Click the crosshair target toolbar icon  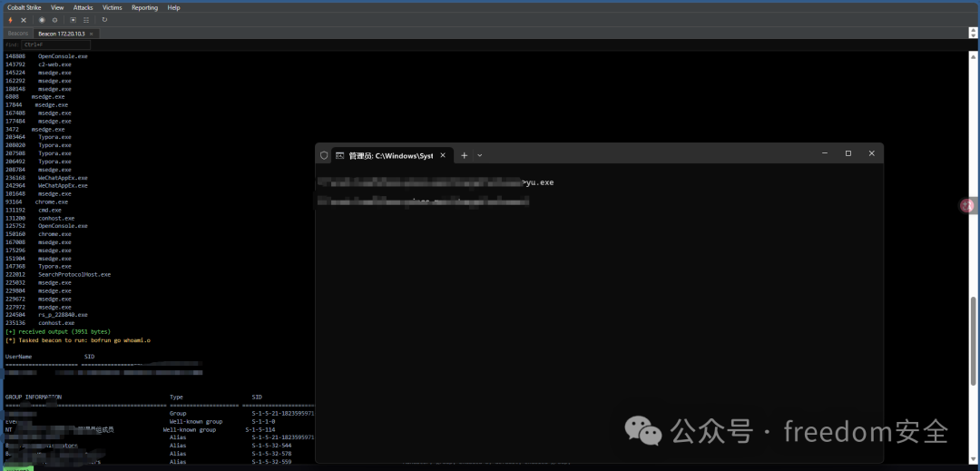(55, 20)
